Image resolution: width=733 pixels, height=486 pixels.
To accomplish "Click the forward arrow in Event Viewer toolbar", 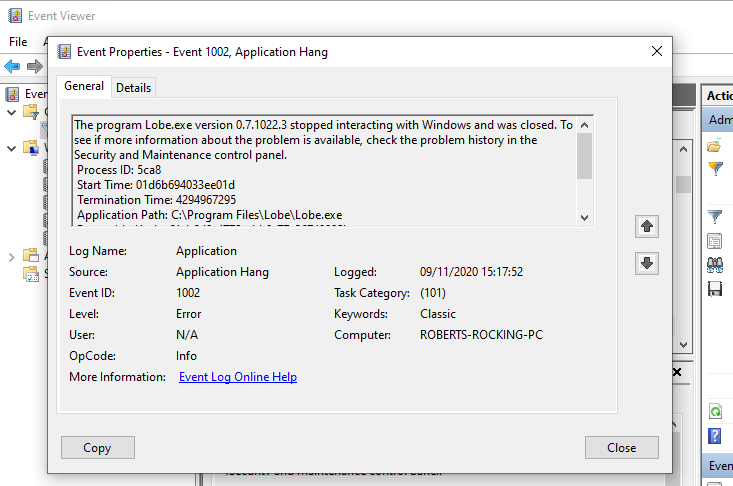I will (34, 66).
